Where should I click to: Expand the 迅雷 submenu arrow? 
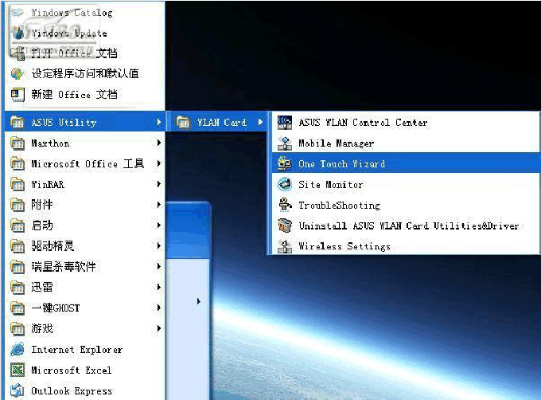tap(159, 287)
